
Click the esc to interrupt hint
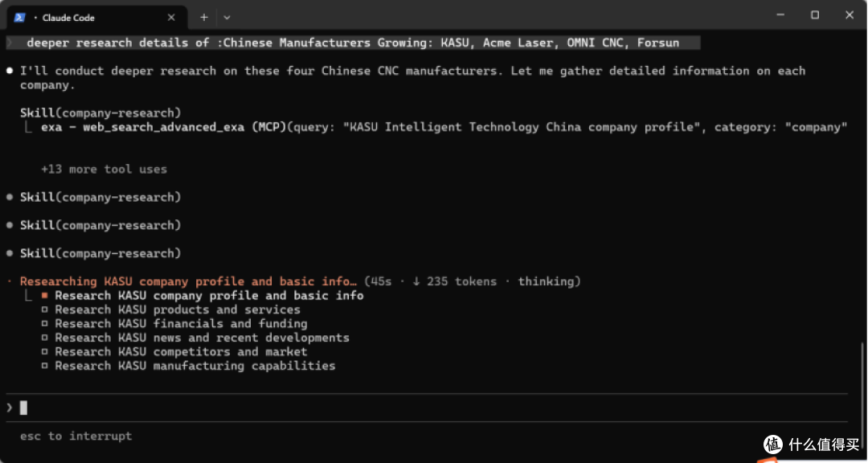point(76,436)
